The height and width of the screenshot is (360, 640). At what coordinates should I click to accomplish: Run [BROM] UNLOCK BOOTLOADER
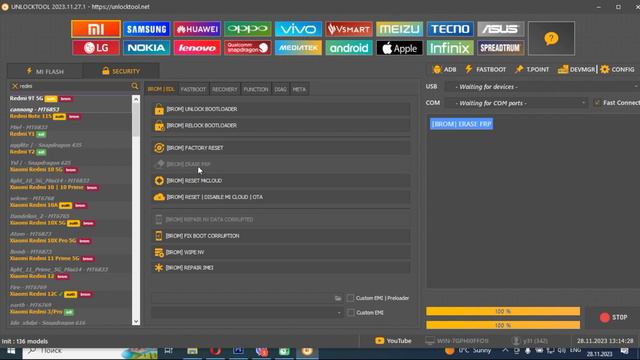[x=281, y=109]
